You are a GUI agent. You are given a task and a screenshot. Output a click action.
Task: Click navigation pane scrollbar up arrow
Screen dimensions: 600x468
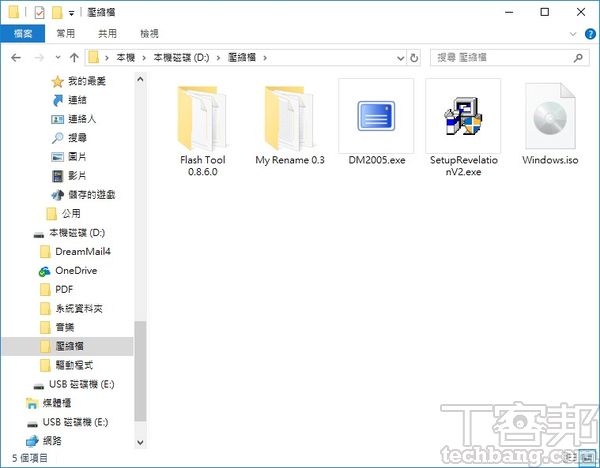(140, 79)
